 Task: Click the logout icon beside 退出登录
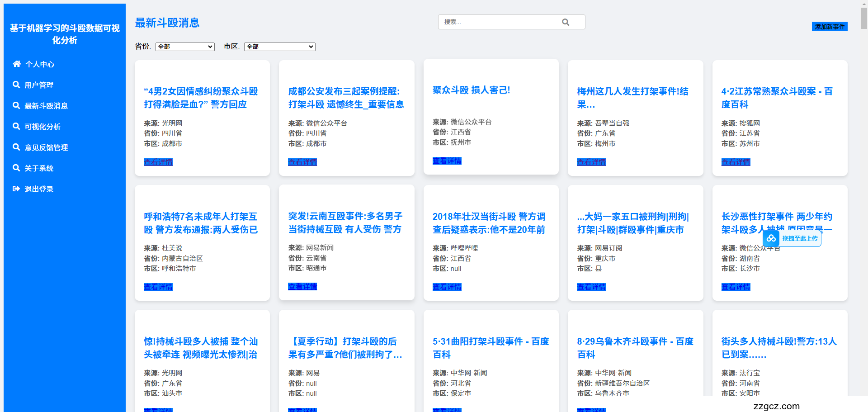[16, 189]
